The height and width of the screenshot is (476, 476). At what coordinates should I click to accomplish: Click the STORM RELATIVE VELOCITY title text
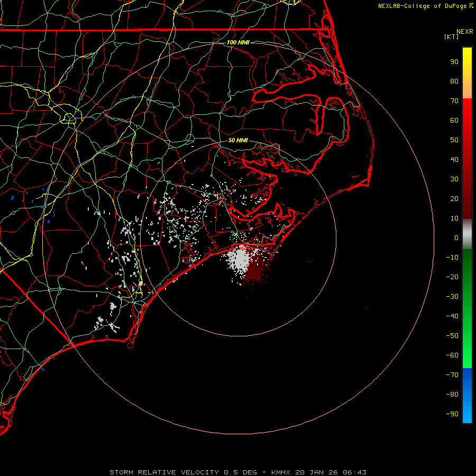pyautogui.click(x=164, y=472)
